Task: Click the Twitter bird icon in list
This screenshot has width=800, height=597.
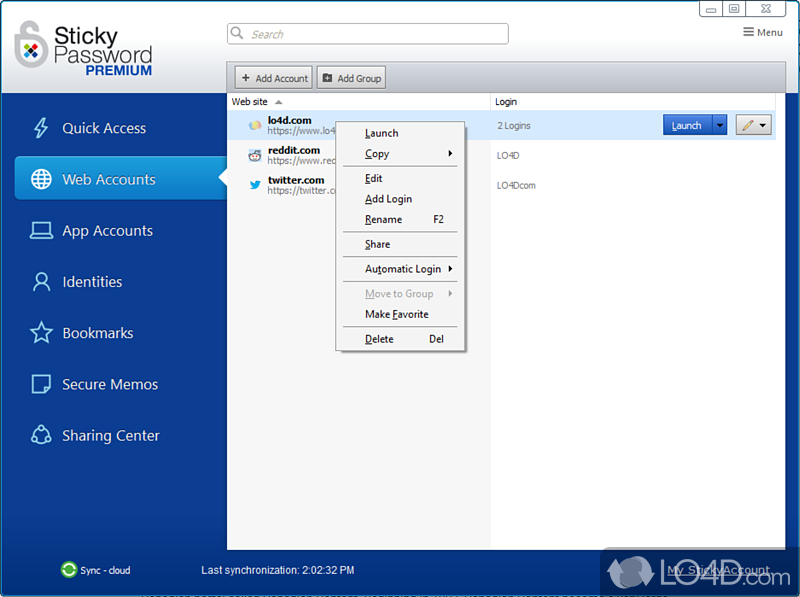Action: click(x=255, y=185)
